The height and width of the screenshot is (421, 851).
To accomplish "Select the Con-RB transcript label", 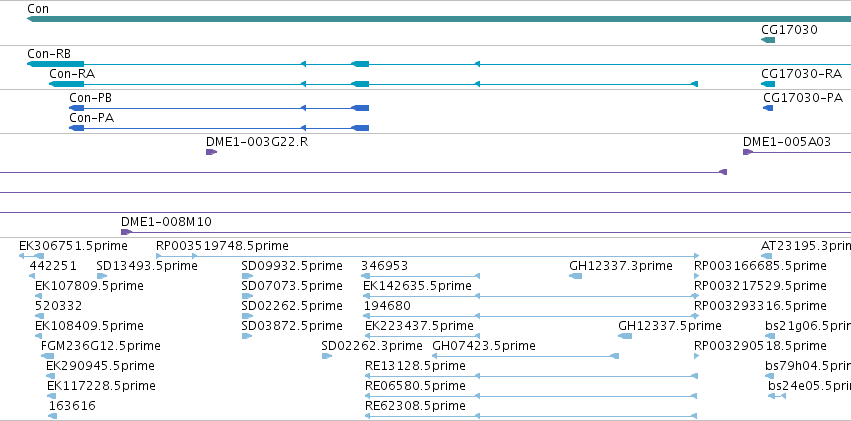I will [49, 54].
